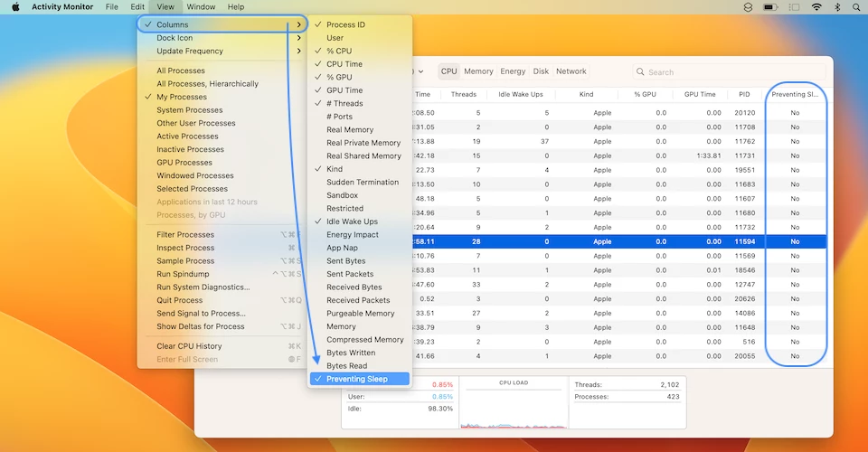
Task: Open the Help menu
Action: tap(236, 7)
